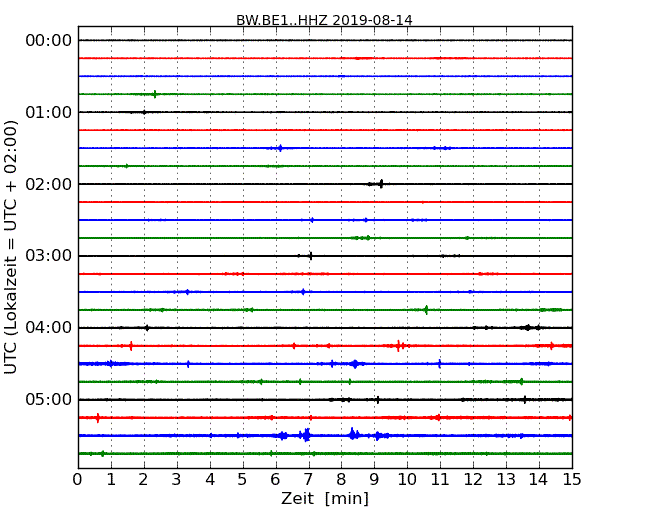Click the 01:00 time label
This screenshot has height=520, width=650.
click(49, 112)
